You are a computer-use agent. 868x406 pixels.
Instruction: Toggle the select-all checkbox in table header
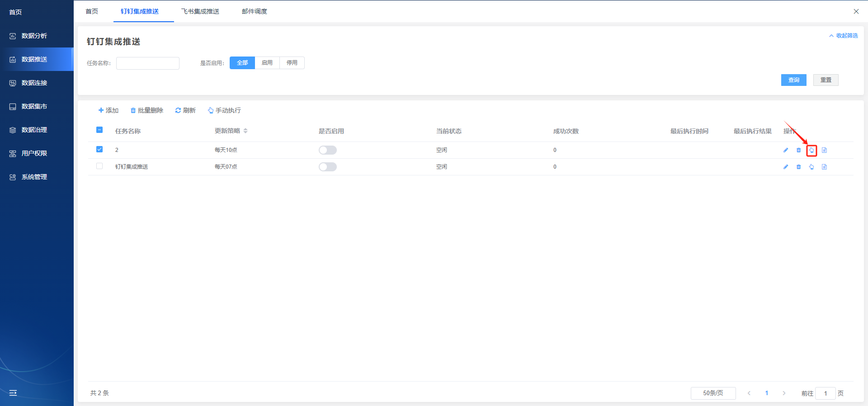tap(99, 130)
